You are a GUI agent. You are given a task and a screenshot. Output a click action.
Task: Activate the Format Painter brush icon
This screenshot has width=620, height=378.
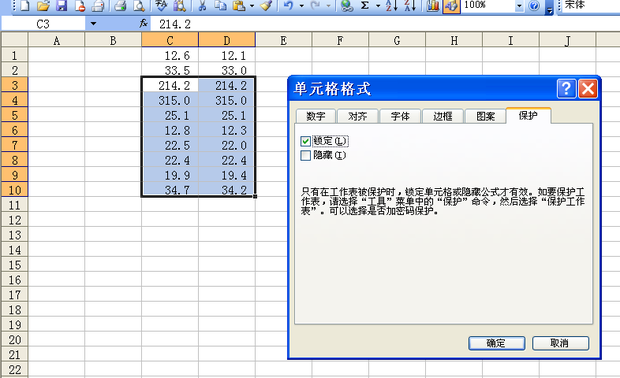267,5
